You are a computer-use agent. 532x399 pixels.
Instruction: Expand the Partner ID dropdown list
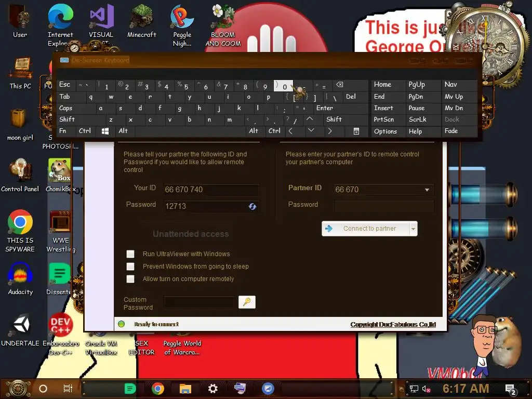click(x=427, y=190)
